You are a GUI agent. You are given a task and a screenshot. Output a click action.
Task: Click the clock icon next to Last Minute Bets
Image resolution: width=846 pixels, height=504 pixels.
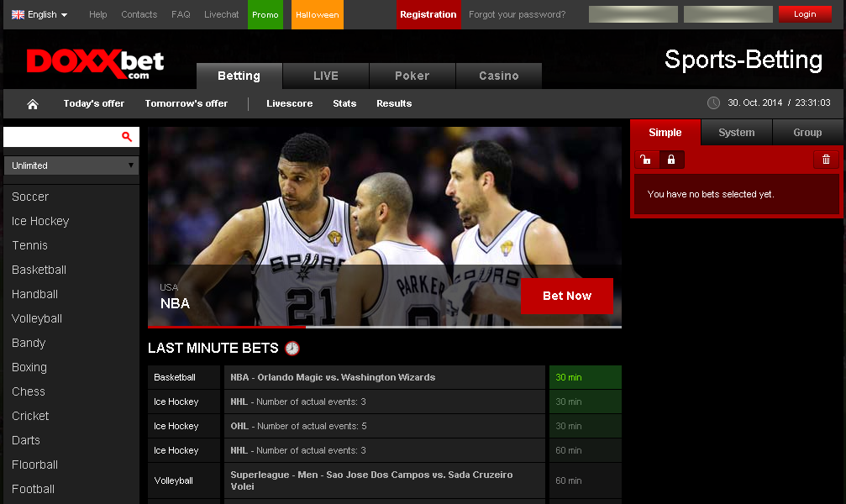(x=292, y=348)
